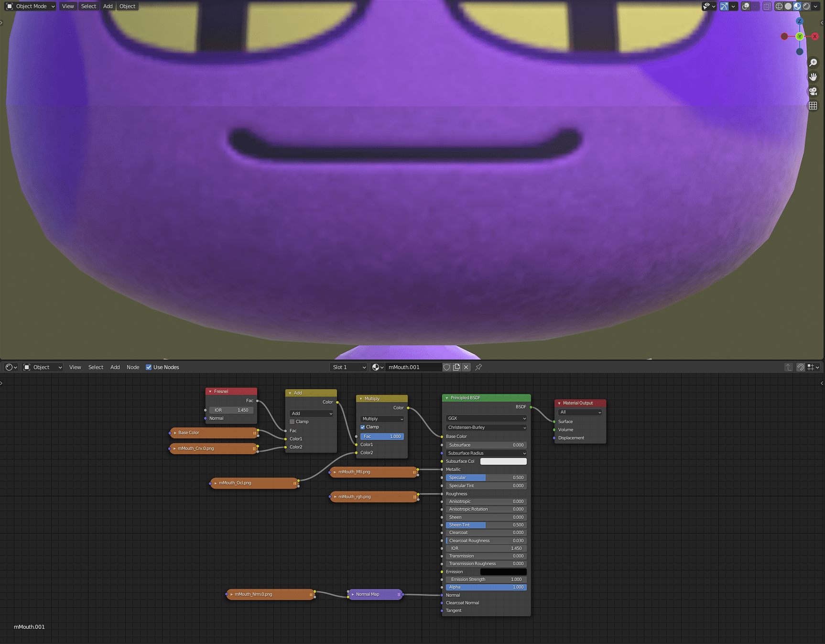Image resolution: width=825 pixels, height=644 pixels.
Task: Select wireframe viewport shading
Action: pos(779,6)
